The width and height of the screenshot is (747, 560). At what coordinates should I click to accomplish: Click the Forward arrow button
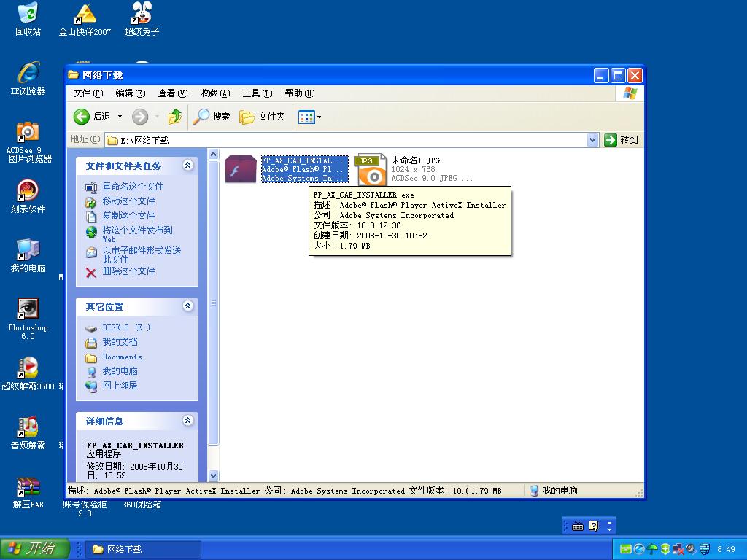point(140,116)
